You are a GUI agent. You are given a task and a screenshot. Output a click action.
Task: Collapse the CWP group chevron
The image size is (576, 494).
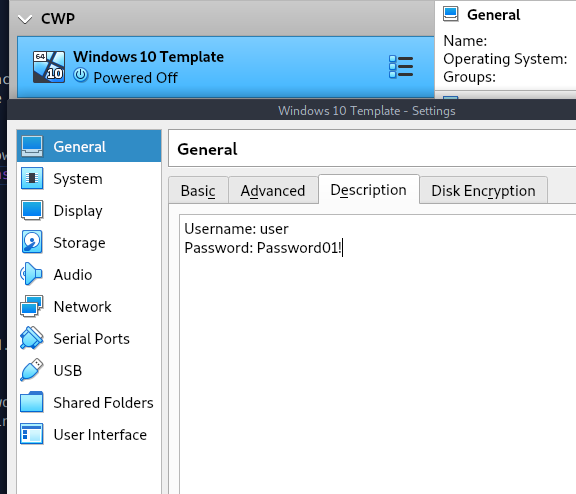[x=25, y=19]
